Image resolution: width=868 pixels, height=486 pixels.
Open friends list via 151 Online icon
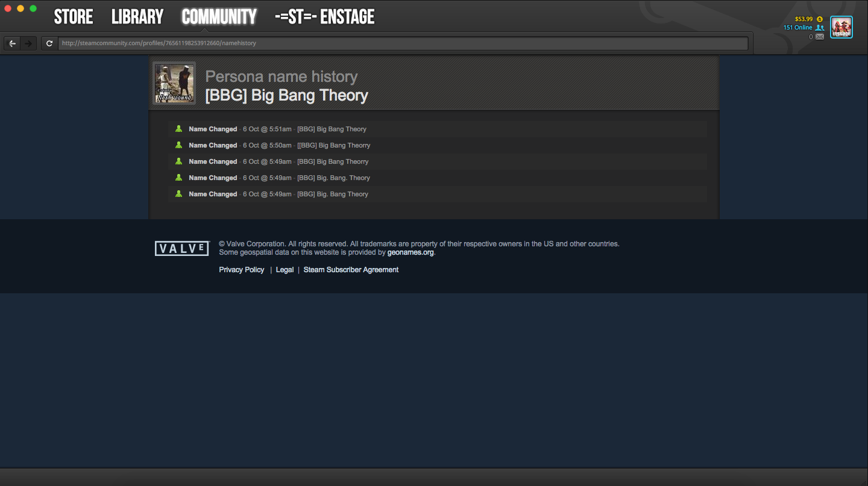point(820,28)
